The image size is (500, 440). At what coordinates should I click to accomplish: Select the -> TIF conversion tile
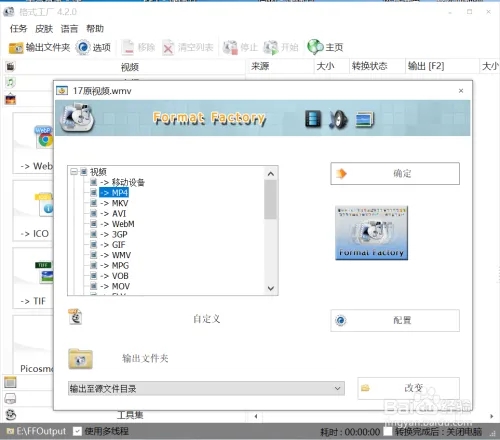click(x=33, y=278)
